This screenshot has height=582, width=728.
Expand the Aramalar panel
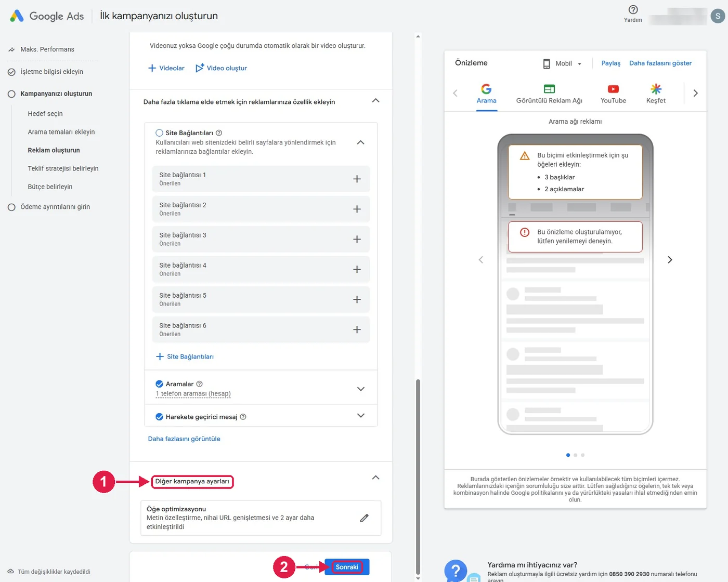(360, 389)
